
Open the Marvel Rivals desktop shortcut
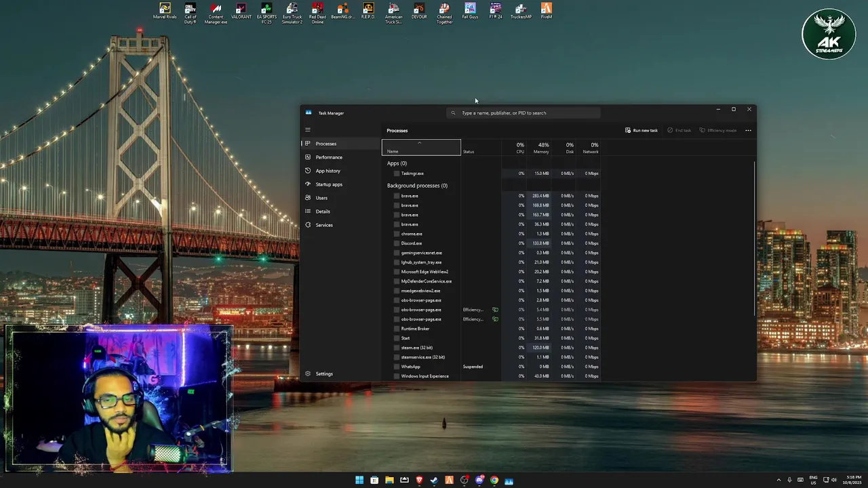point(165,11)
